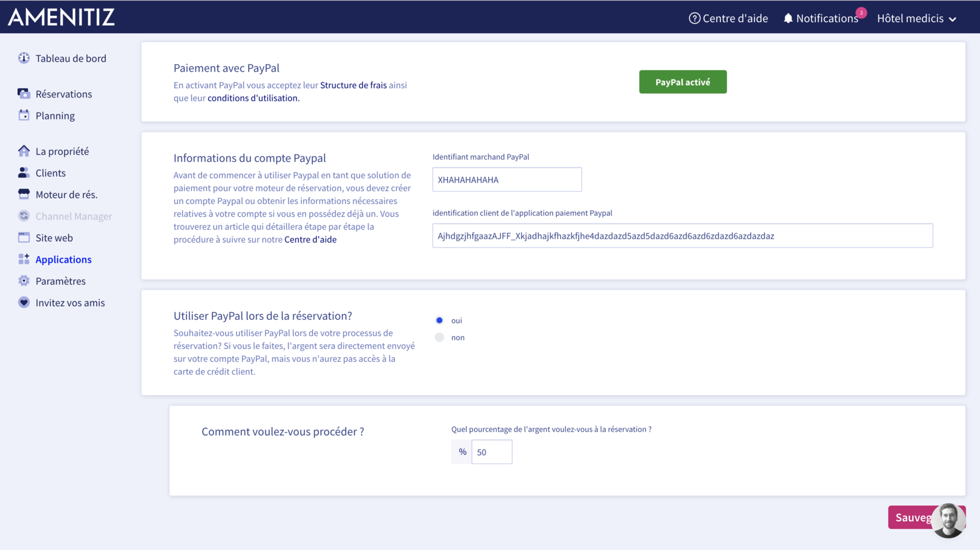Click the Site web browser icon
The image size is (980, 550).
(24, 238)
